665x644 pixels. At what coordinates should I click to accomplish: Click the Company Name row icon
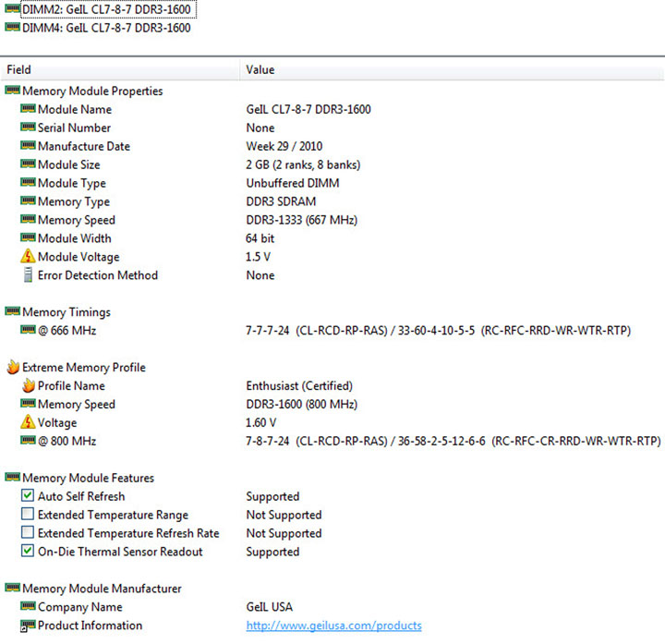[28, 606]
